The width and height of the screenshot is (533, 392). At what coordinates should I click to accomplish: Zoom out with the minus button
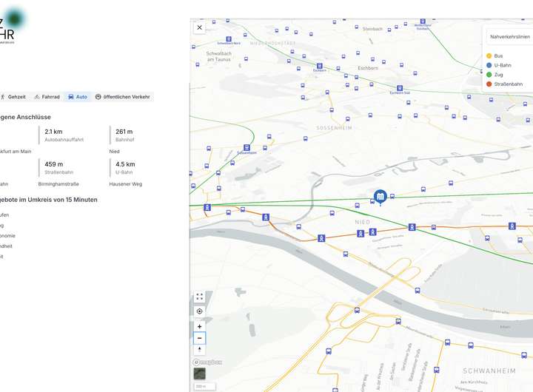pos(200,338)
